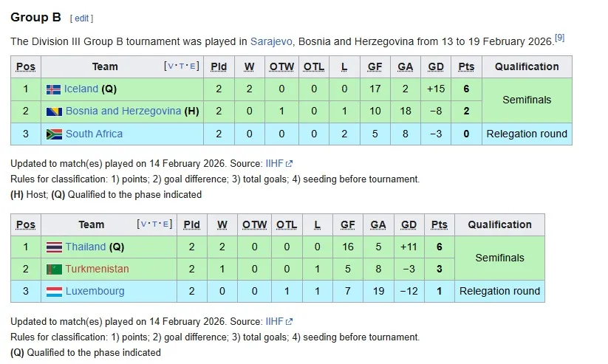This screenshot has width=608, height=364.
Task: Open the Luxembourg team link
Action: (95, 292)
